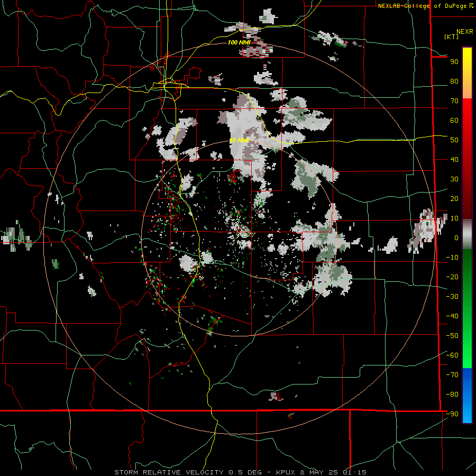Click the positive 50 knots scale label
Image resolution: width=476 pixels, height=476 pixels.
(454, 140)
